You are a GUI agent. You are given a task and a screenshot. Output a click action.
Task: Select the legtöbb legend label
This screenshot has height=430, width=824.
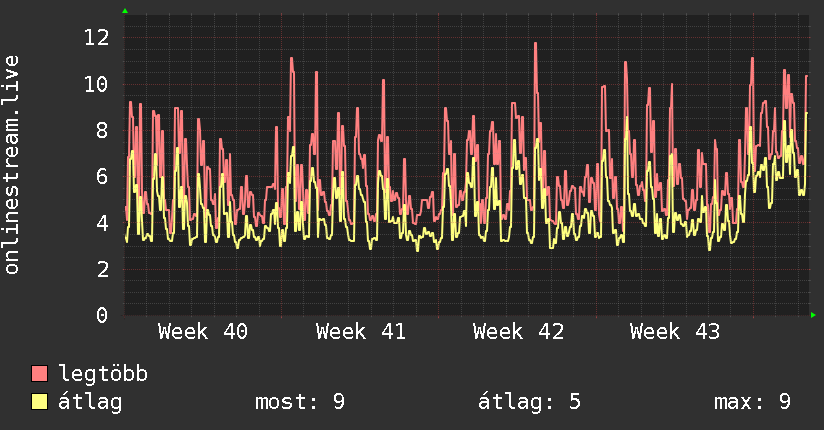(x=103, y=374)
